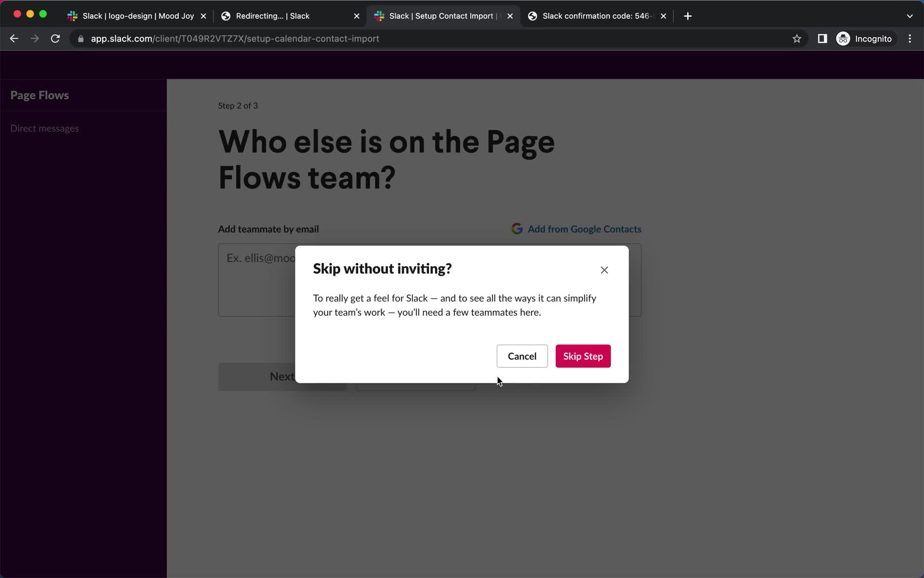Viewport: 924px width, 578px height.
Task: Click Skip Step to bypass inviting teammates
Action: [x=583, y=356]
